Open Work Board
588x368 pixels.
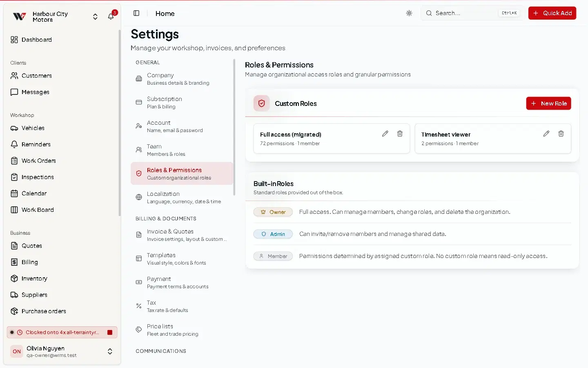[x=61, y=210]
